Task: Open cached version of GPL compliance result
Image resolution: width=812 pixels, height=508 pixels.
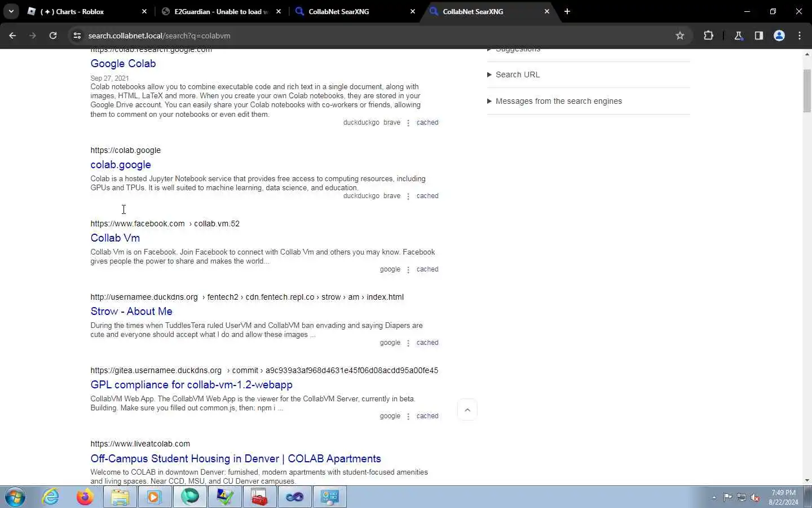Action: point(427,416)
